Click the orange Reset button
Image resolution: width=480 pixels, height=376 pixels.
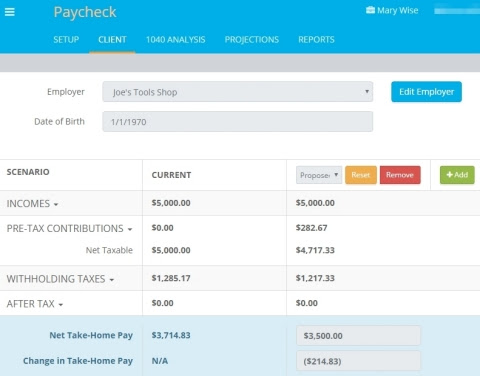361,175
